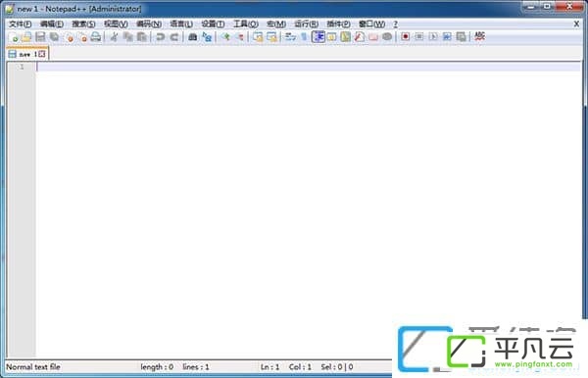Open the 编码(N) menu
This screenshot has width=588, height=378.
coord(149,24)
